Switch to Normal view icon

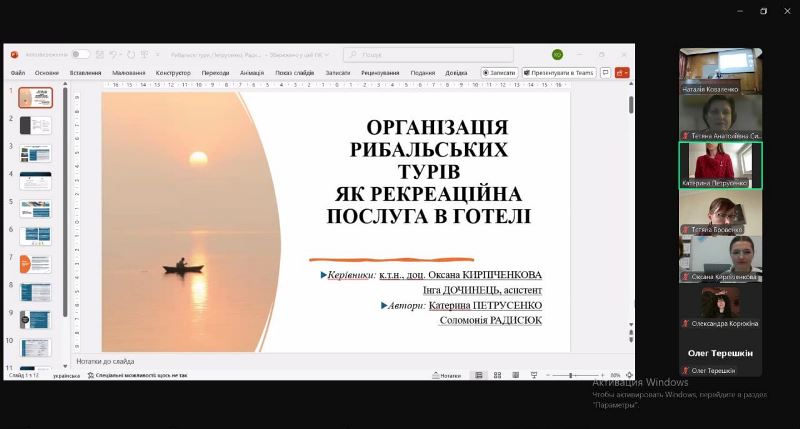pos(479,376)
